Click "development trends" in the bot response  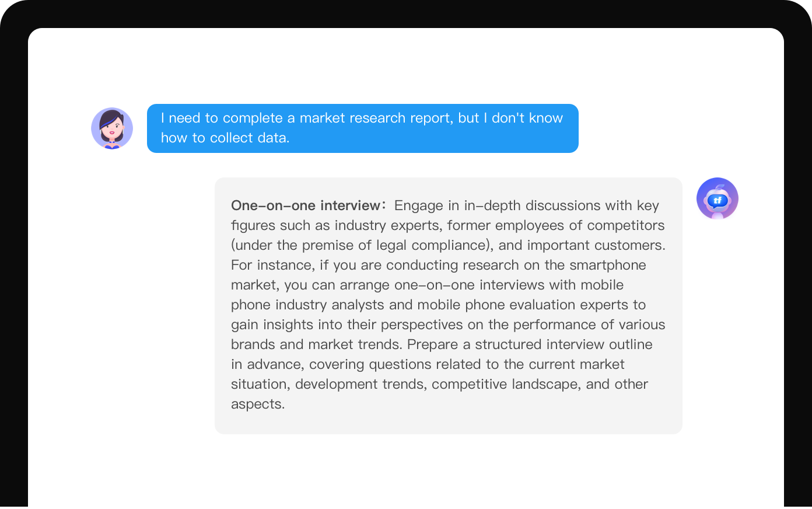[361, 384]
